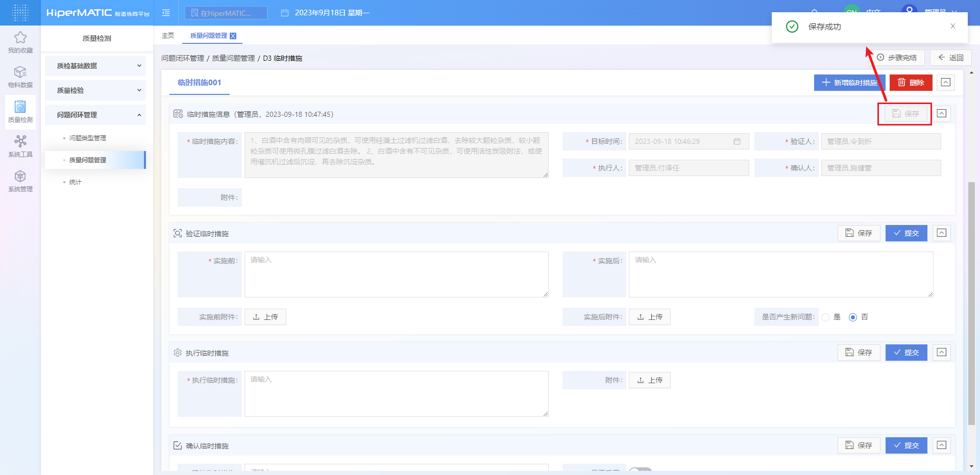Click 保存 in 临时措施信息 section
Screen dimensions: 980x475
coord(905,114)
